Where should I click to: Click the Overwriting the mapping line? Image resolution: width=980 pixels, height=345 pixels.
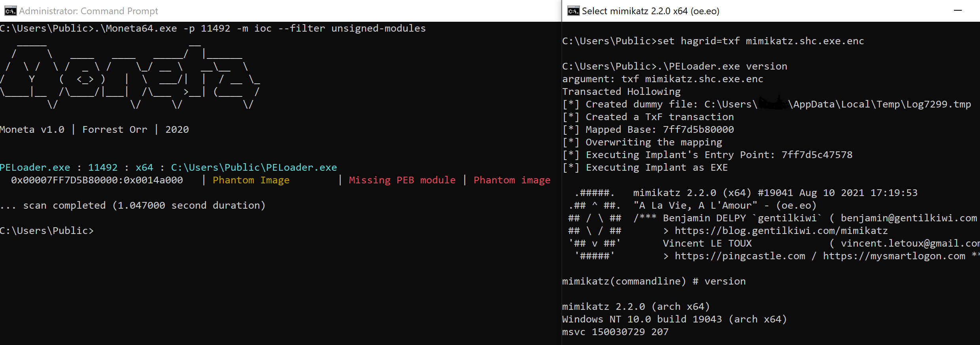[x=642, y=142]
